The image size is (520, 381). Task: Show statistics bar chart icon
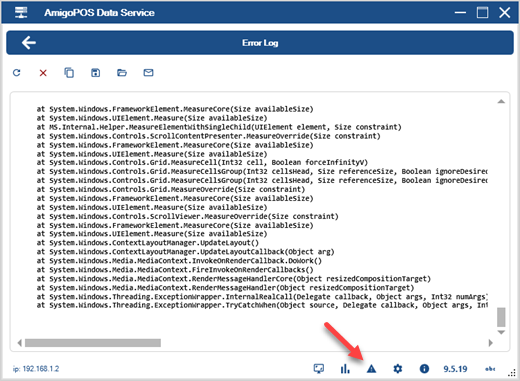click(345, 369)
